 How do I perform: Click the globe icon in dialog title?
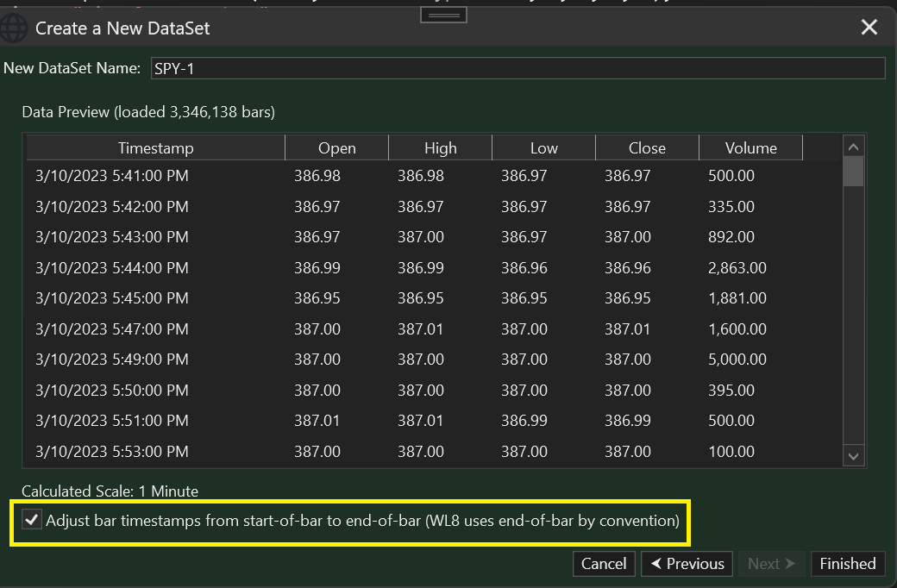click(x=14, y=28)
